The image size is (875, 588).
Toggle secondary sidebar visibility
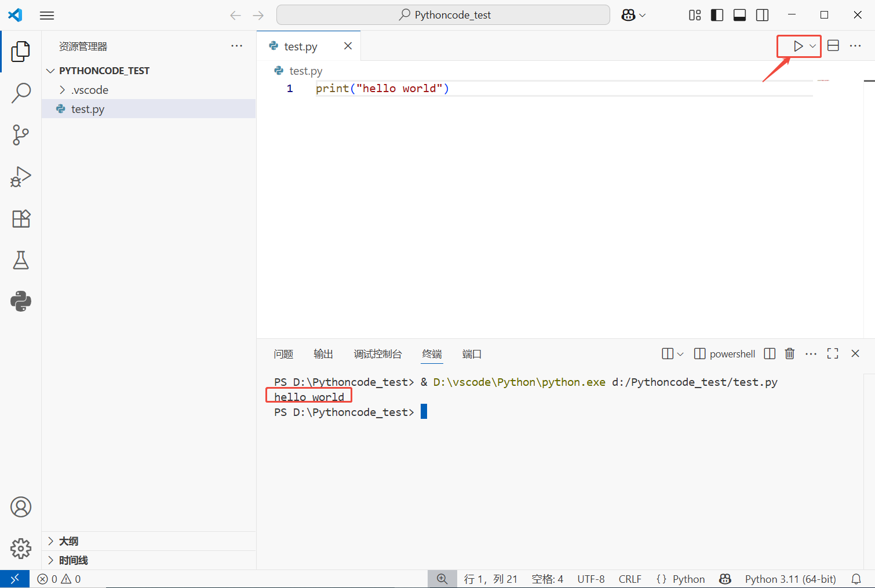[x=763, y=15]
